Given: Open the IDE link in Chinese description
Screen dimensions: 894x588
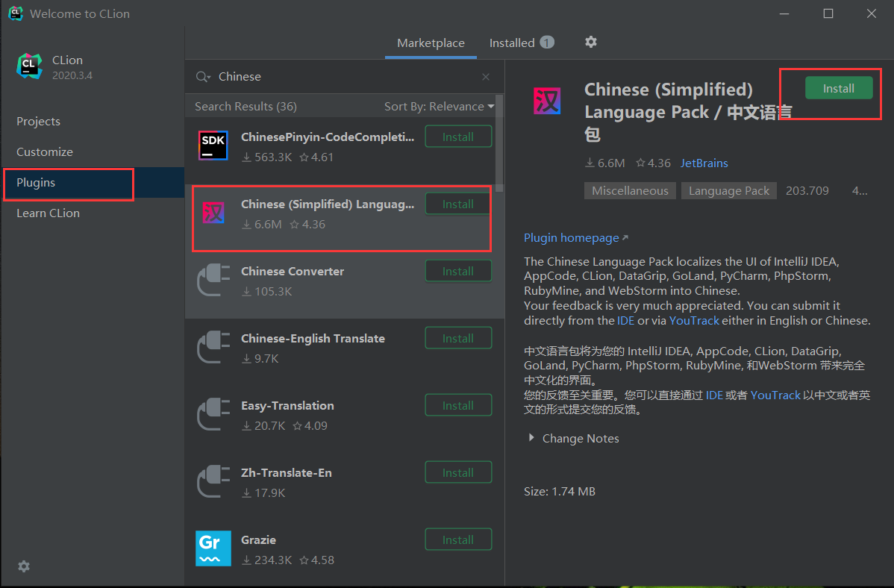Looking at the screenshot, I should click(714, 395).
